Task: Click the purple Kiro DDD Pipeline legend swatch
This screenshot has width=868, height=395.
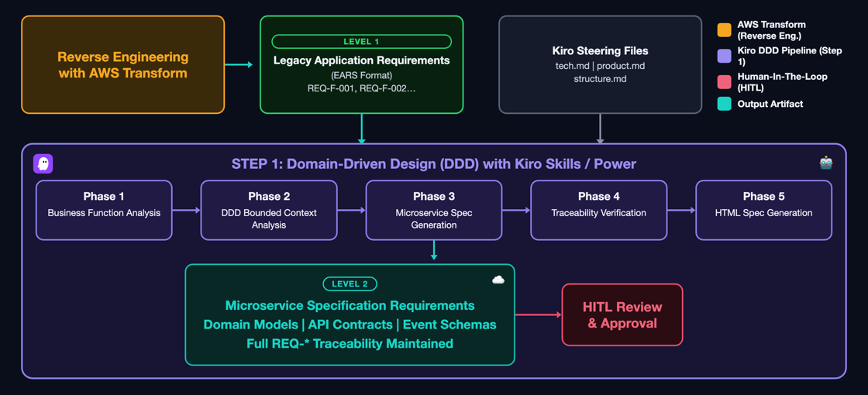Action: [x=724, y=57]
